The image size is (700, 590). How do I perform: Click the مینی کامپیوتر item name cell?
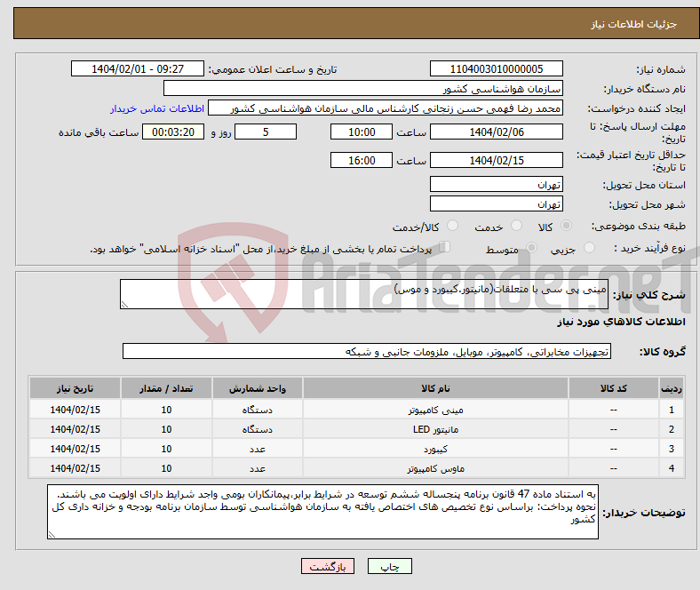click(435, 410)
